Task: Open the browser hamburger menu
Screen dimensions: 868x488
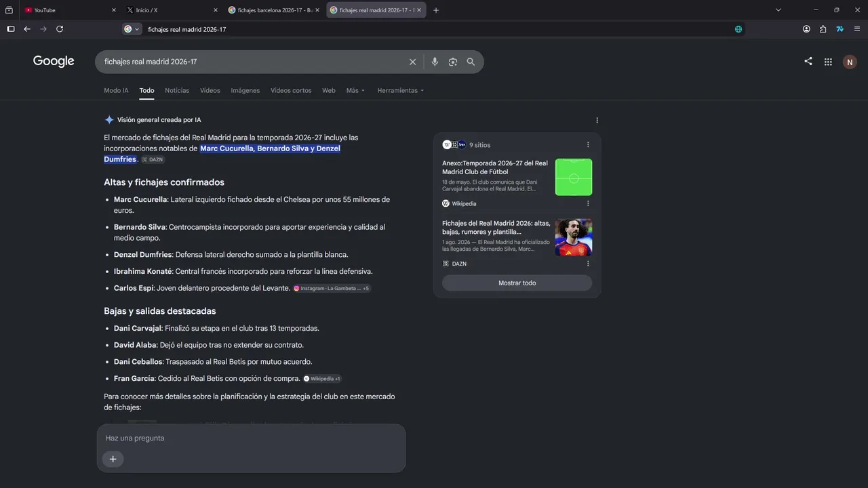Action: pyautogui.click(x=857, y=29)
